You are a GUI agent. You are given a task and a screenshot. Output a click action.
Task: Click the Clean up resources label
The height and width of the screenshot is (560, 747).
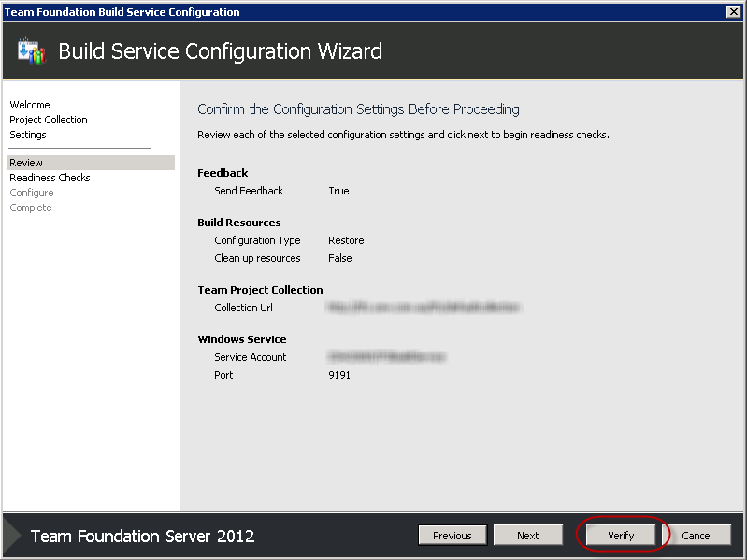point(257,258)
